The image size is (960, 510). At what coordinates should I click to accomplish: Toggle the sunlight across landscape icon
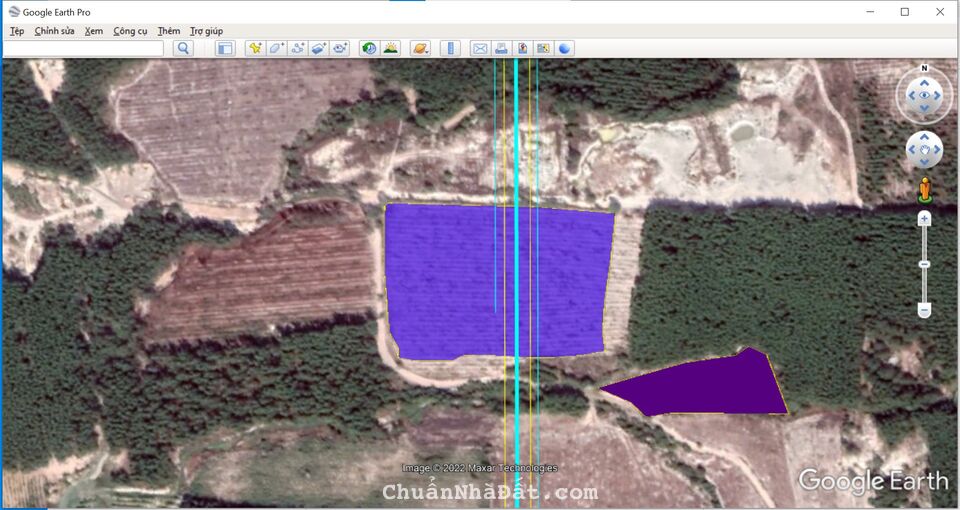pos(390,48)
